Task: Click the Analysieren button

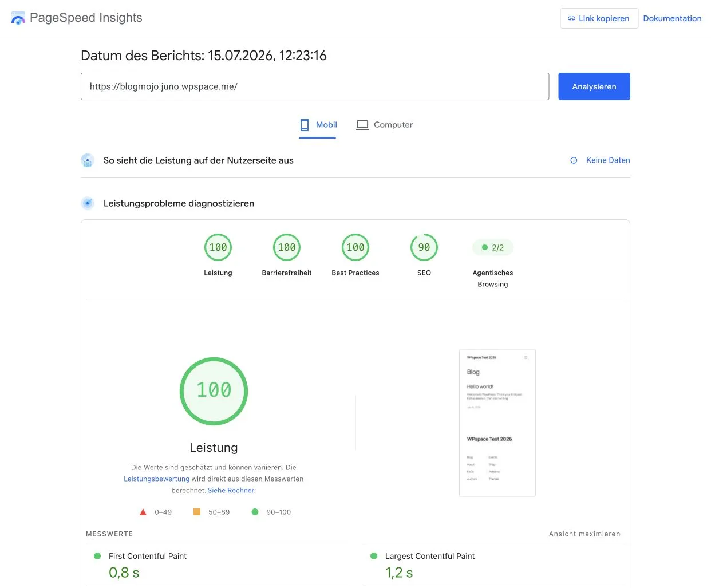Action: [x=594, y=86]
